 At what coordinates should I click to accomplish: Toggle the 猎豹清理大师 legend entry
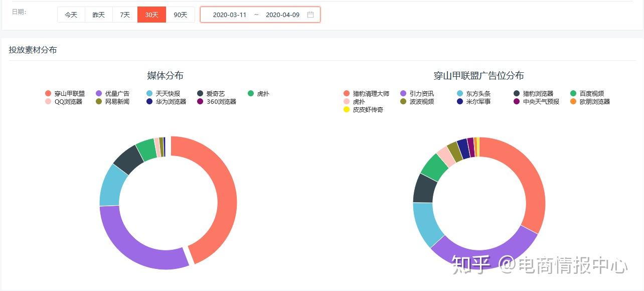tap(366, 93)
